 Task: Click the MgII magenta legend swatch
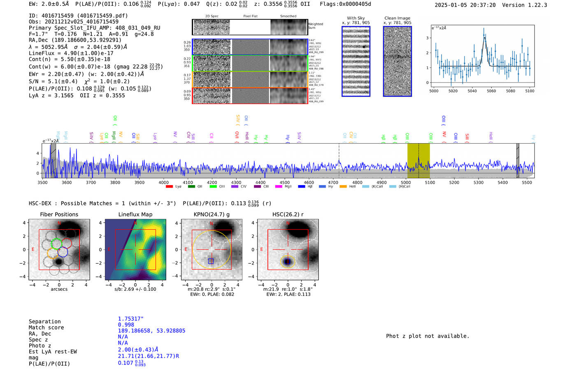click(279, 187)
